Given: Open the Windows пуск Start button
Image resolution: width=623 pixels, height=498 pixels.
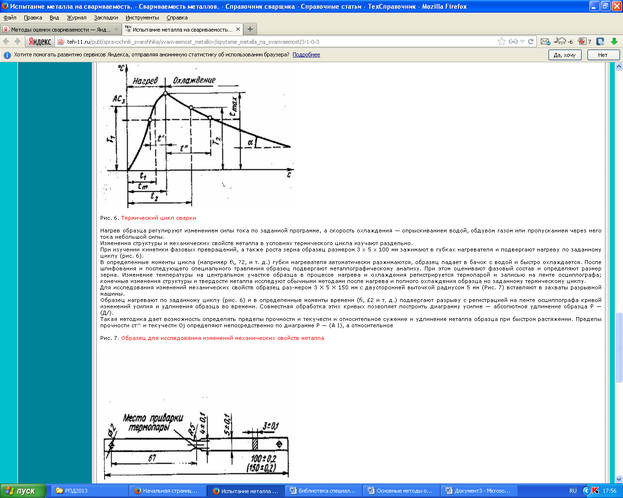Looking at the screenshot, I should pyautogui.click(x=23, y=491).
